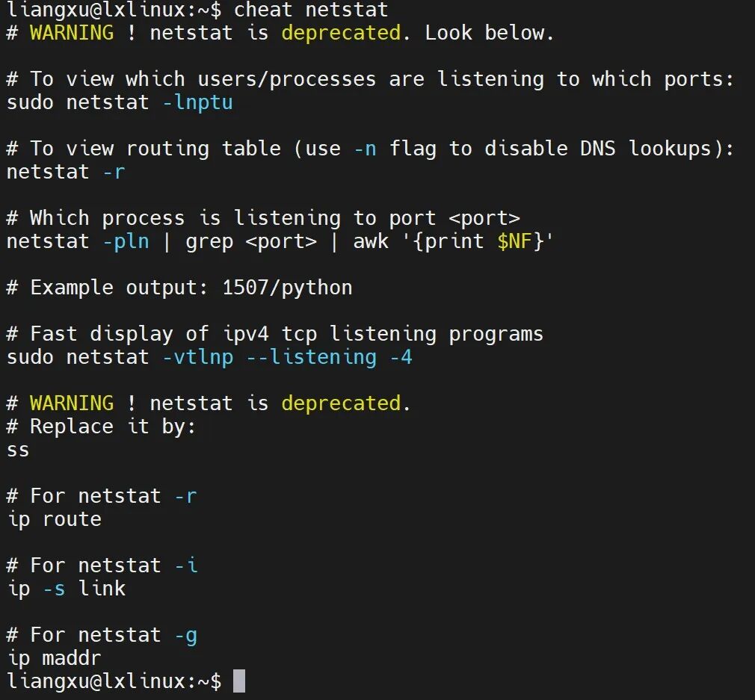
Task: Click the 'Example output: 1507/python' line
Action: (x=179, y=288)
